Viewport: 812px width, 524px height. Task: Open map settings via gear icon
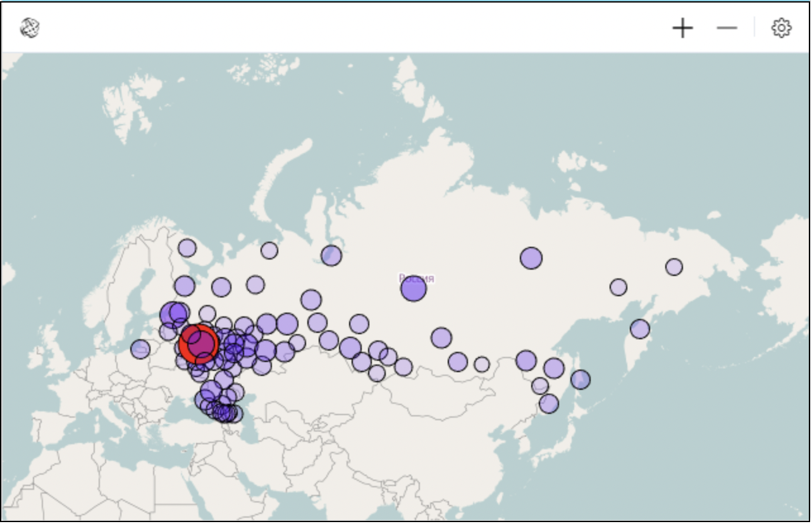pos(781,28)
